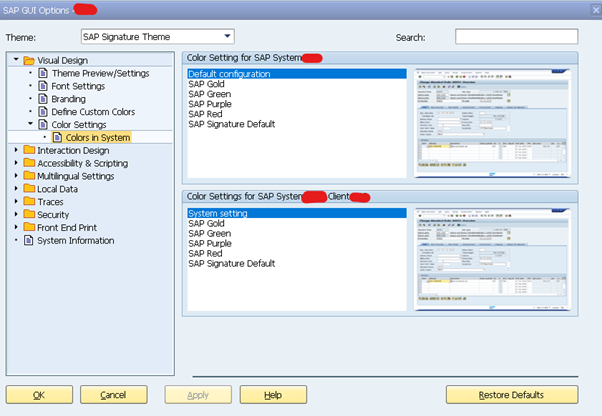Click the Local Data folder icon

29,188
